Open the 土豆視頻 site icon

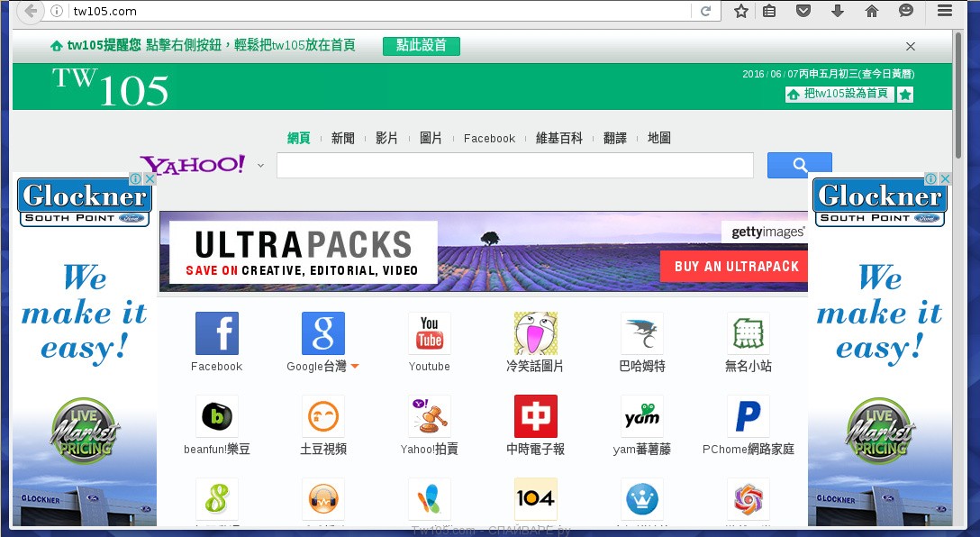coord(323,415)
